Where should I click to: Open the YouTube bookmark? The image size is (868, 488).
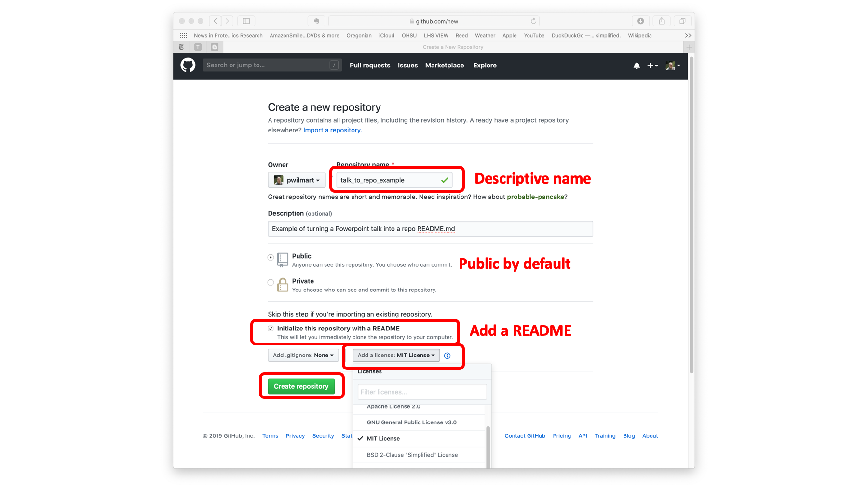click(534, 36)
